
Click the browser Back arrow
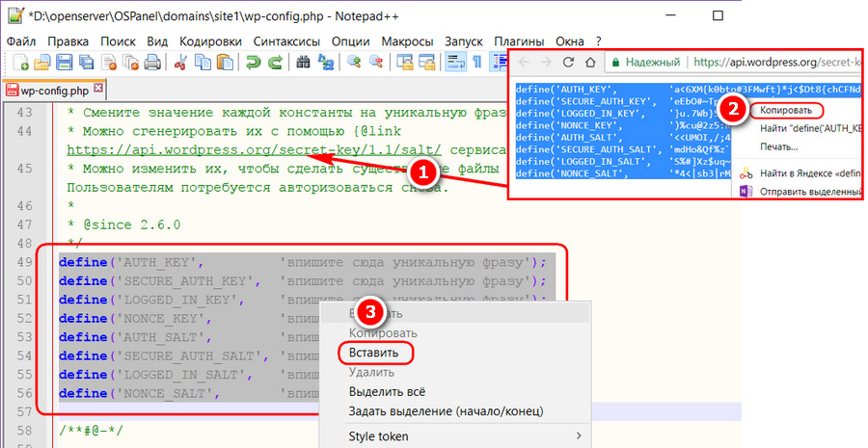coord(524,62)
